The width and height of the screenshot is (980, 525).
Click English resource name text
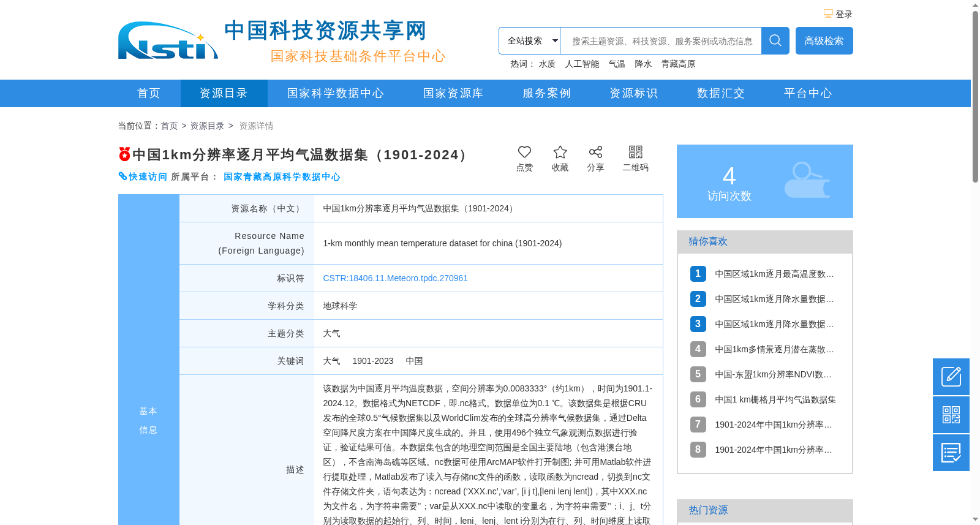(442, 243)
